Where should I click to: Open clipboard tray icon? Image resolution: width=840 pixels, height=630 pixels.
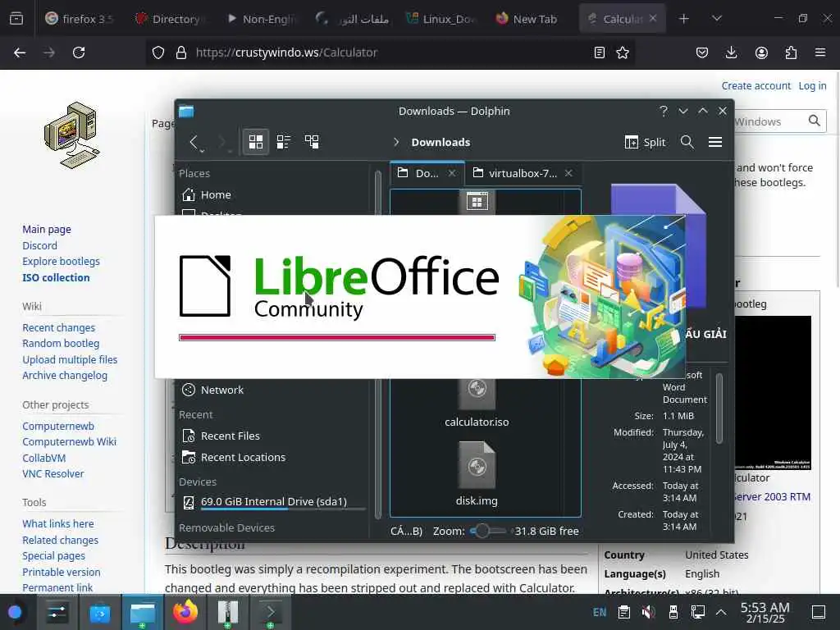click(x=623, y=612)
